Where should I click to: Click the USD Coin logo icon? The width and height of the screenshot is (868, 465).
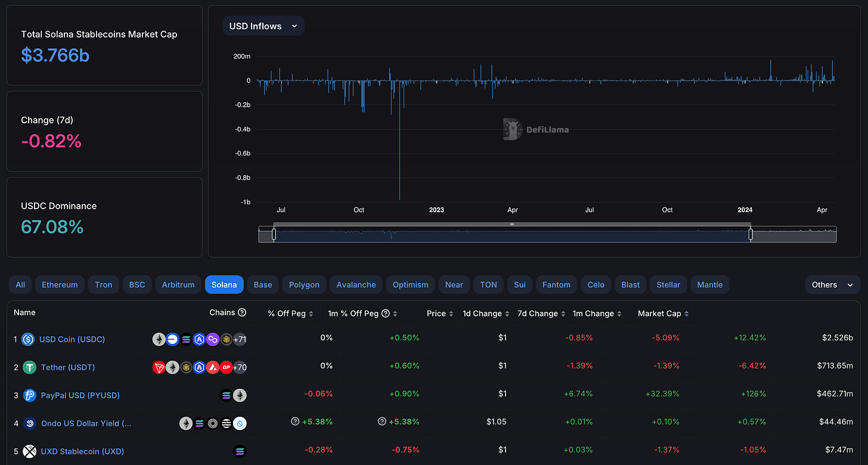click(28, 339)
